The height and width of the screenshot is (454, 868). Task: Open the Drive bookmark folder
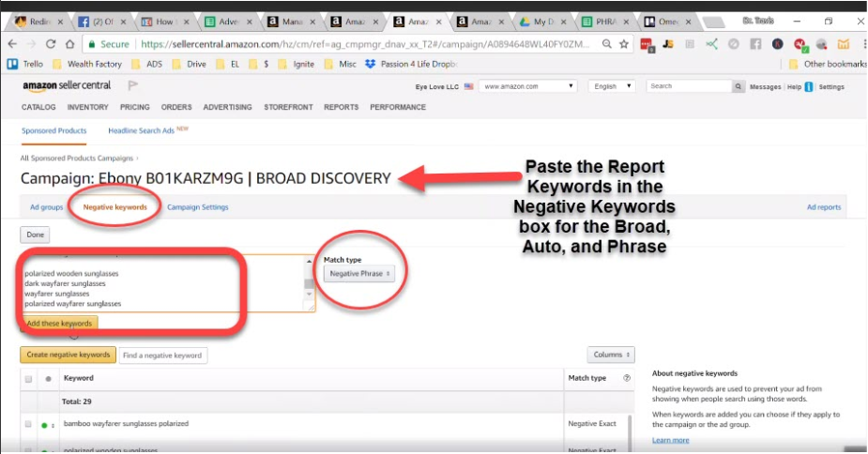(x=190, y=64)
